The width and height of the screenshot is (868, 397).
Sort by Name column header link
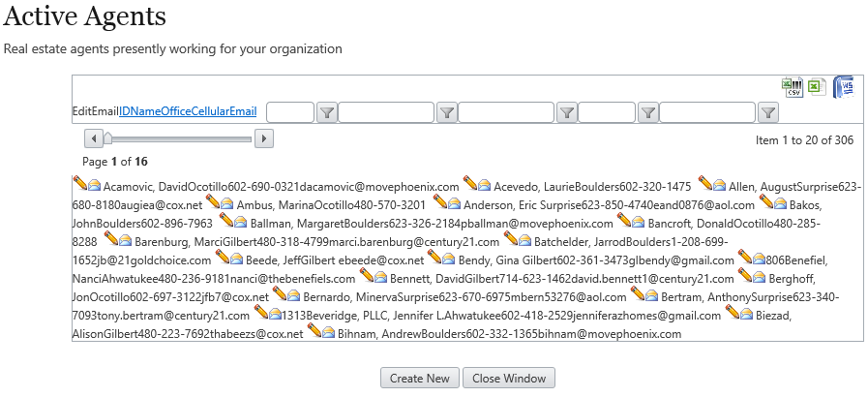[x=145, y=111]
